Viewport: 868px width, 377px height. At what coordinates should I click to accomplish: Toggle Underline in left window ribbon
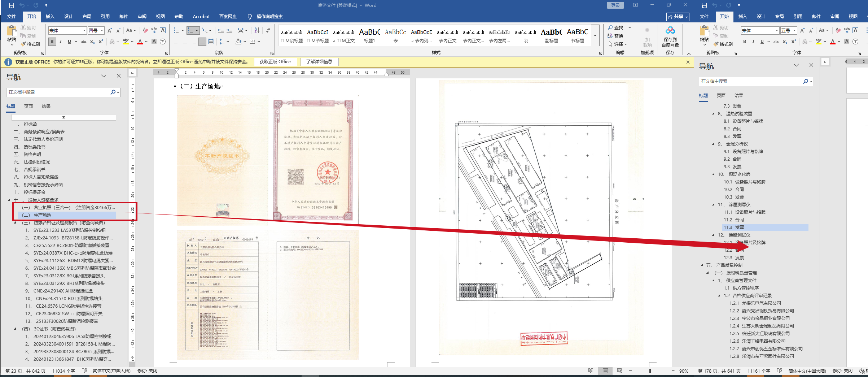pyautogui.click(x=69, y=42)
